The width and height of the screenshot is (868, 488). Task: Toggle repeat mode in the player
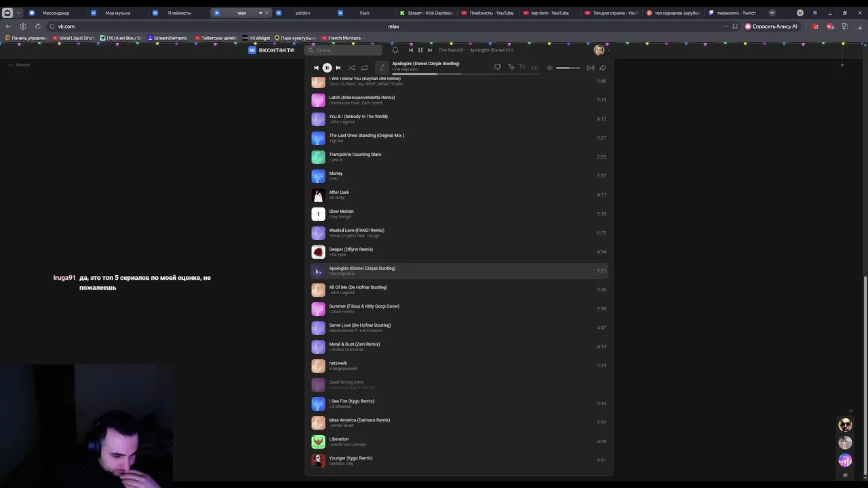(364, 68)
